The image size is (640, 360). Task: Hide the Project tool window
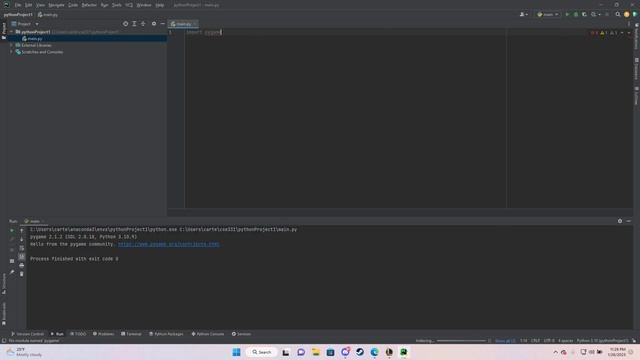[162, 24]
